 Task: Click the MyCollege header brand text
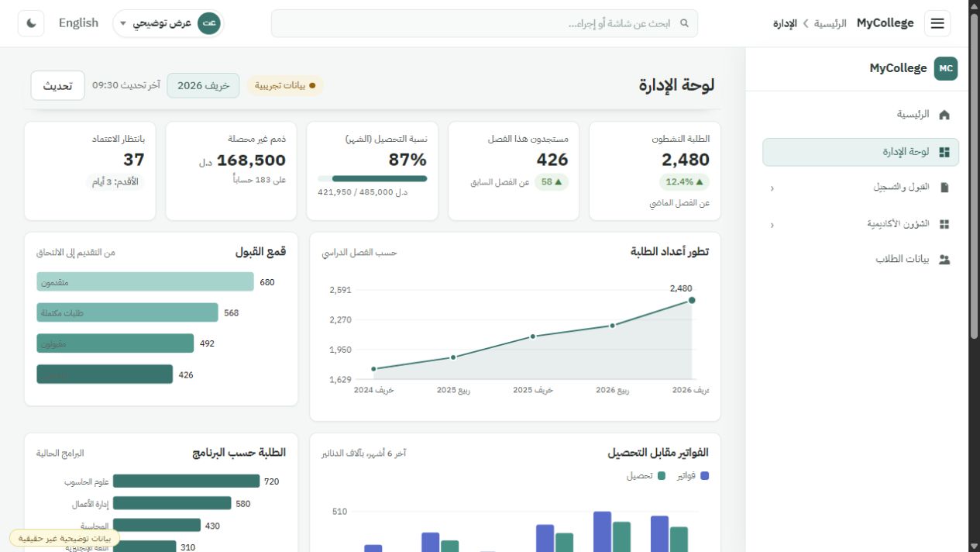point(885,23)
